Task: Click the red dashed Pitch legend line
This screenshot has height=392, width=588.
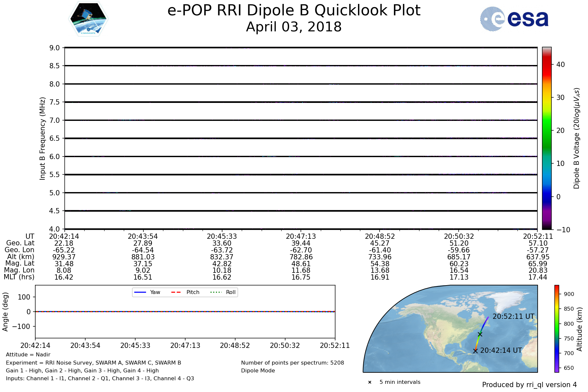Action: click(176, 292)
